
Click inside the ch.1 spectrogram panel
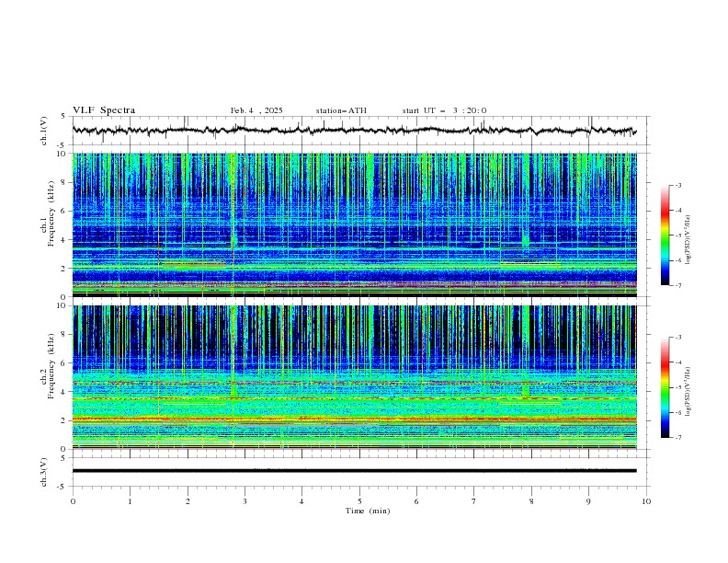(355, 224)
